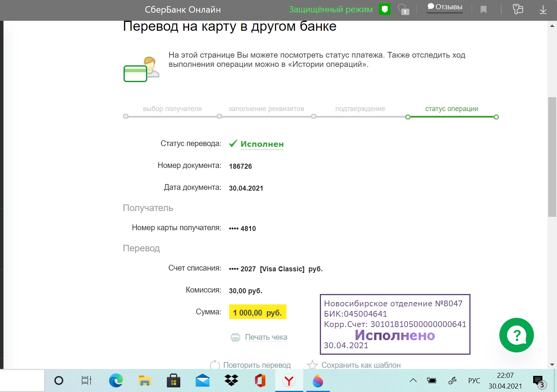
Task: Click the circular arrow Повторить перевод icon
Action: click(215, 365)
